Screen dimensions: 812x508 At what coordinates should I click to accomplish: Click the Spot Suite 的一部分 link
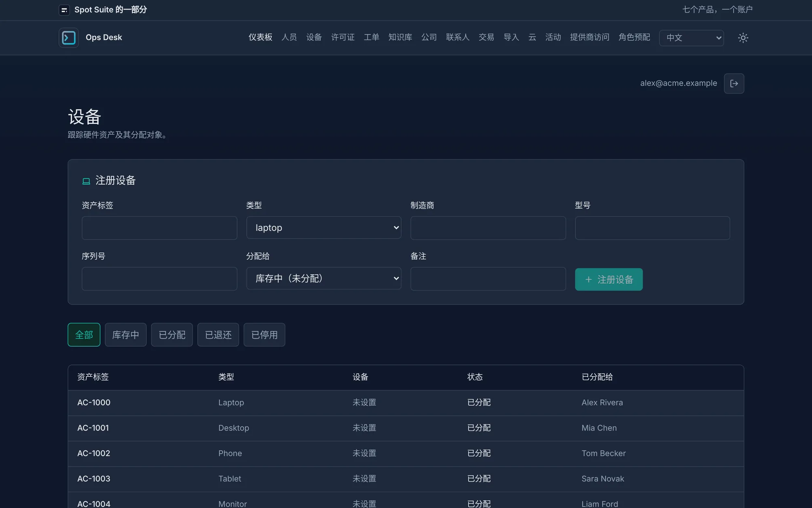(x=110, y=10)
